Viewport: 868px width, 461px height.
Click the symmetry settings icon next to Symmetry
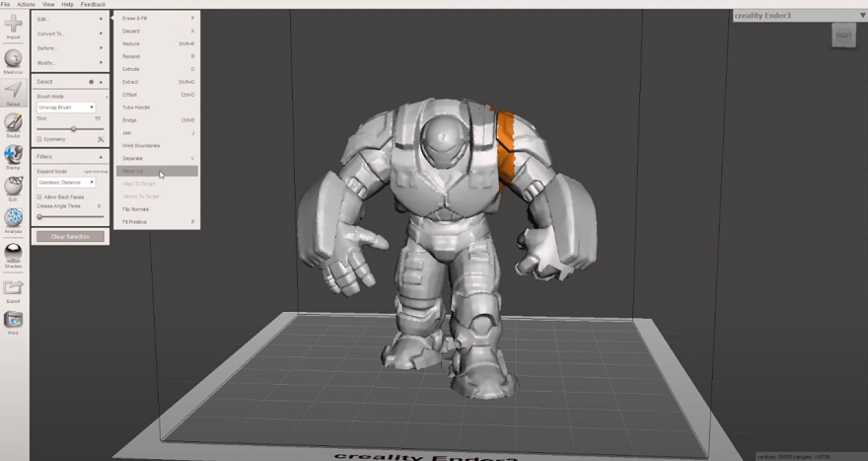pos(101,139)
